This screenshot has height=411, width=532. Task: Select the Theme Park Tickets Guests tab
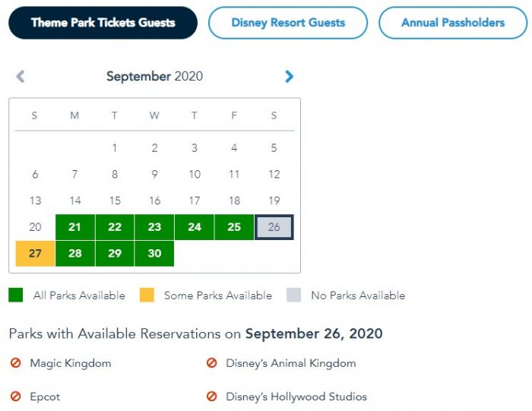point(103,23)
